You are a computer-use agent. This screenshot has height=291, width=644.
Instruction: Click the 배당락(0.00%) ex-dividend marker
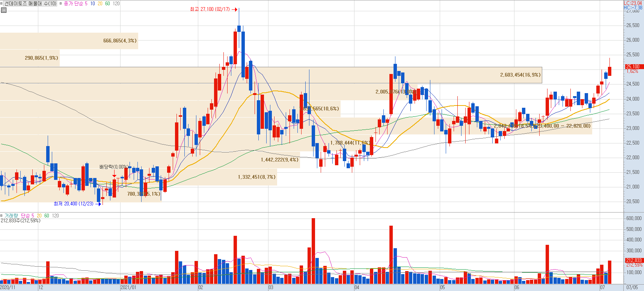point(114,167)
